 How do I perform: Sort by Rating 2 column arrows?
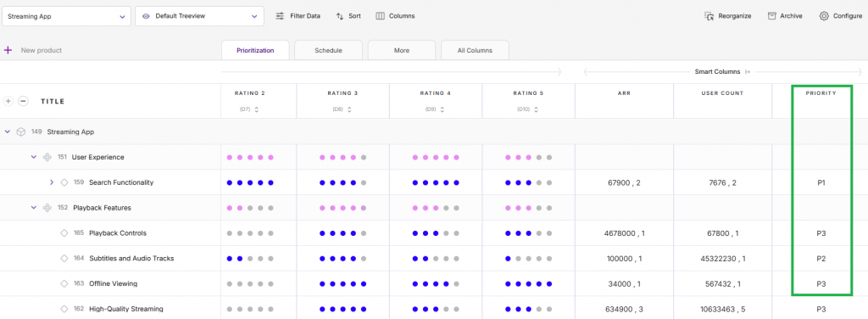(x=256, y=109)
